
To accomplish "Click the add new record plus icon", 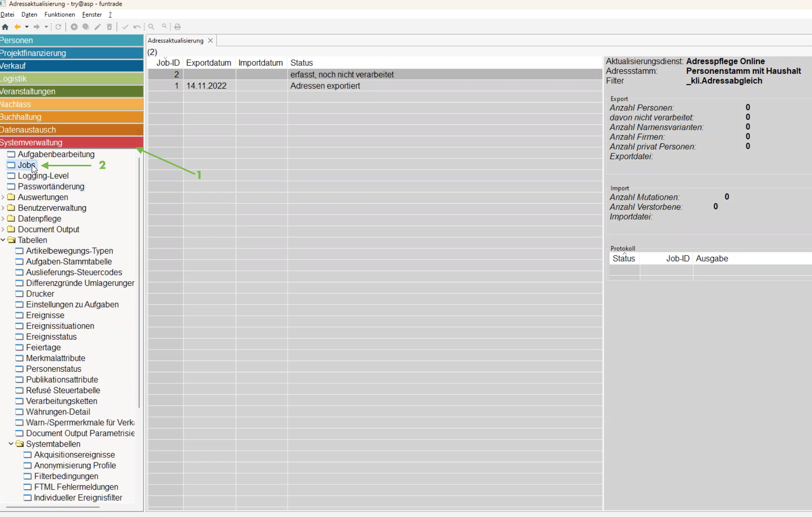I will click(74, 27).
